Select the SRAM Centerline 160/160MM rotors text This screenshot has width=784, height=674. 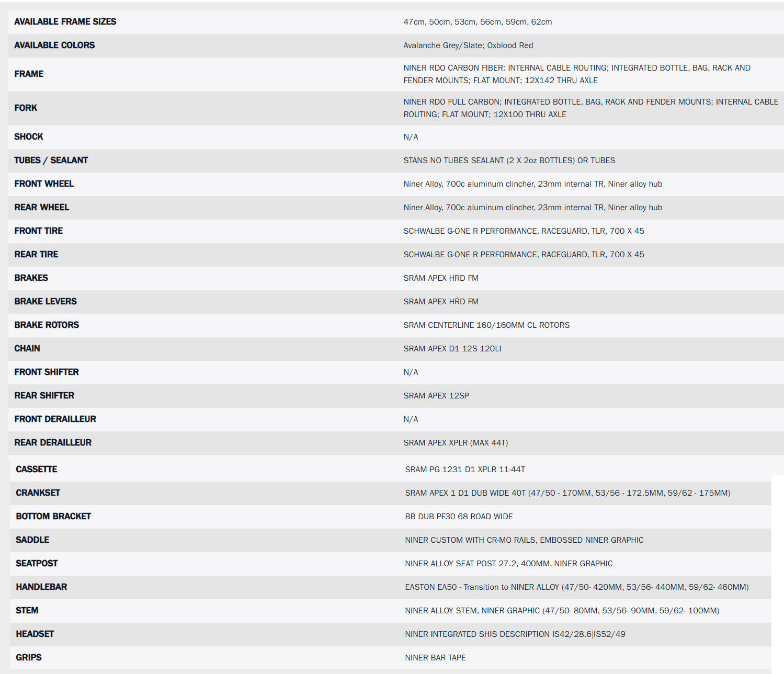click(x=486, y=325)
